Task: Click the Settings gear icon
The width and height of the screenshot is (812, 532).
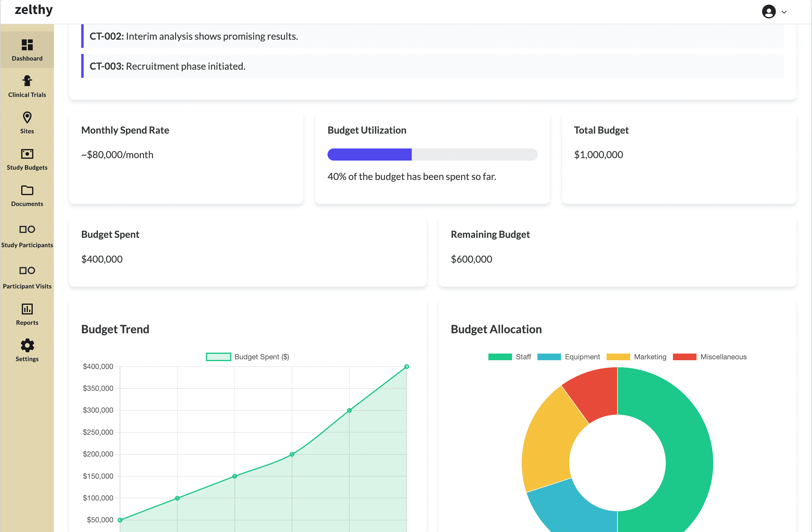Action: (x=27, y=344)
